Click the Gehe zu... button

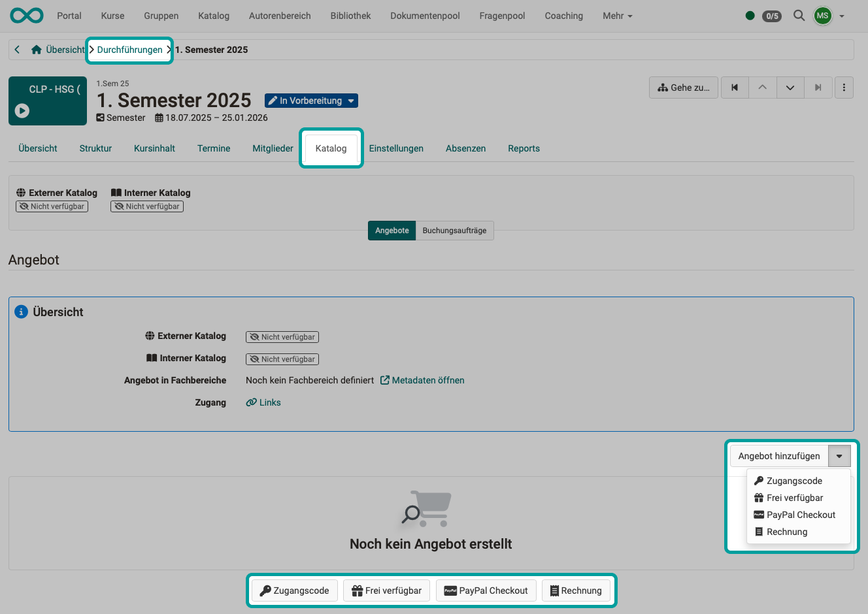click(683, 87)
